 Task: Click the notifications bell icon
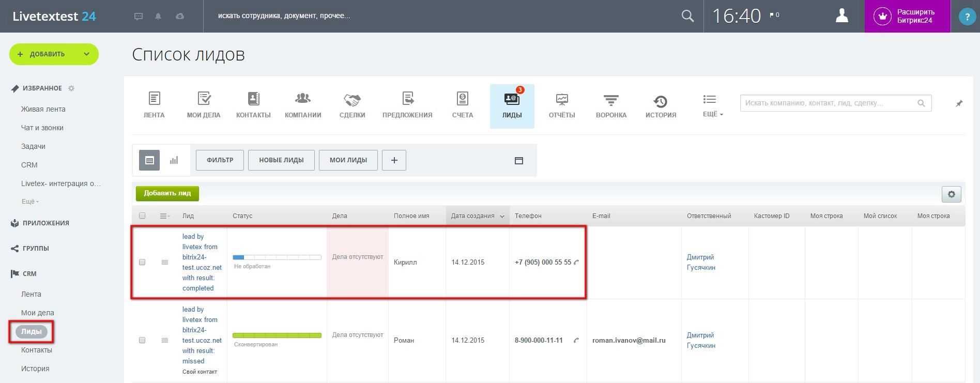pyautogui.click(x=158, y=16)
